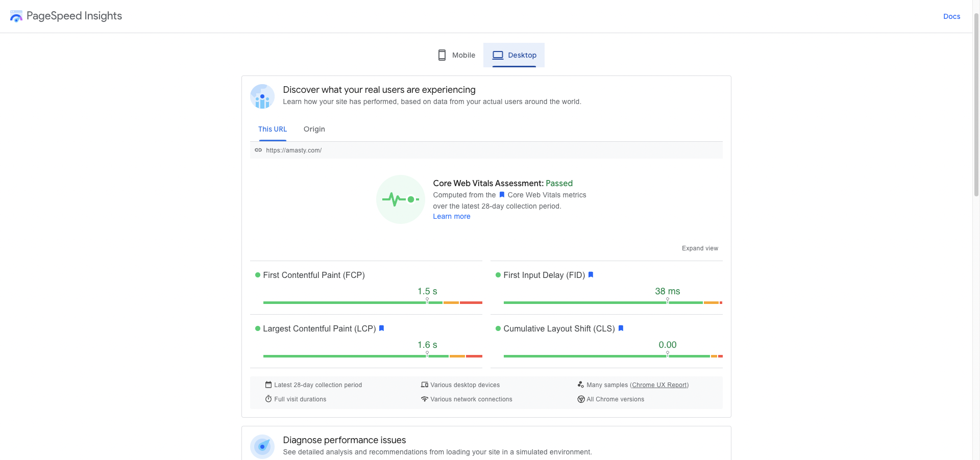Click the bookmark icon before Core Web Vitals metrics
Image resolution: width=980 pixels, height=460 pixels.
pyautogui.click(x=502, y=195)
